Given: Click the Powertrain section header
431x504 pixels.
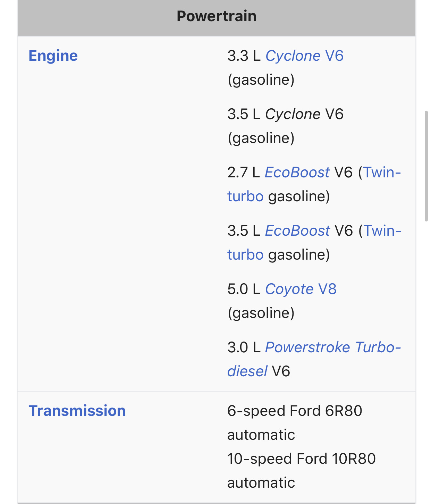Looking at the screenshot, I should [x=217, y=16].
